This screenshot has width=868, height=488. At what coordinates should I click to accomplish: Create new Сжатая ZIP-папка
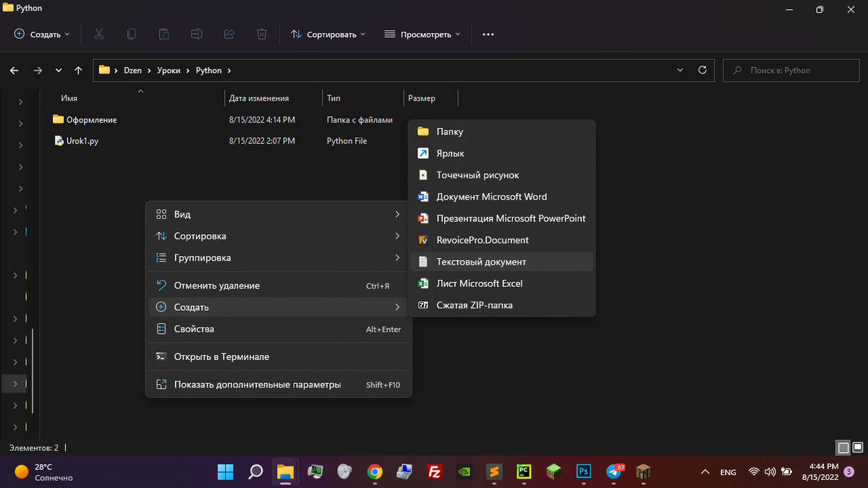coord(502,305)
